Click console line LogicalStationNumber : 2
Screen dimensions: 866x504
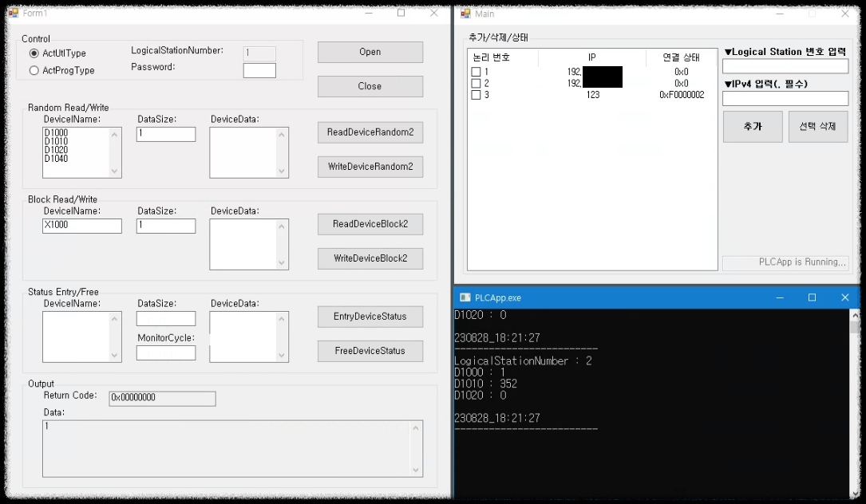523,361
